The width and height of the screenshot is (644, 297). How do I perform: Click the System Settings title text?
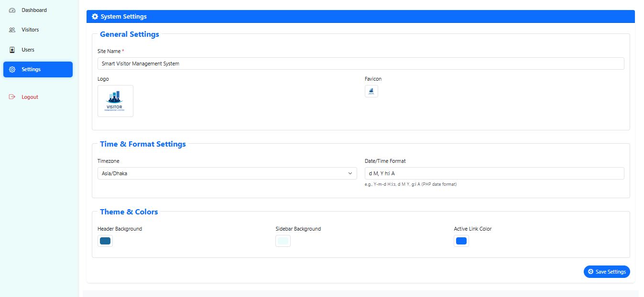click(123, 16)
